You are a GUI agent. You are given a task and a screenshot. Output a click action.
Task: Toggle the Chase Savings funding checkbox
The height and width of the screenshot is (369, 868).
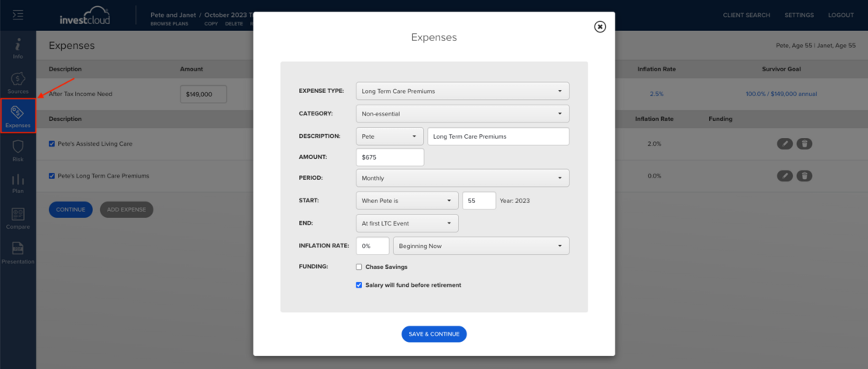pos(359,267)
